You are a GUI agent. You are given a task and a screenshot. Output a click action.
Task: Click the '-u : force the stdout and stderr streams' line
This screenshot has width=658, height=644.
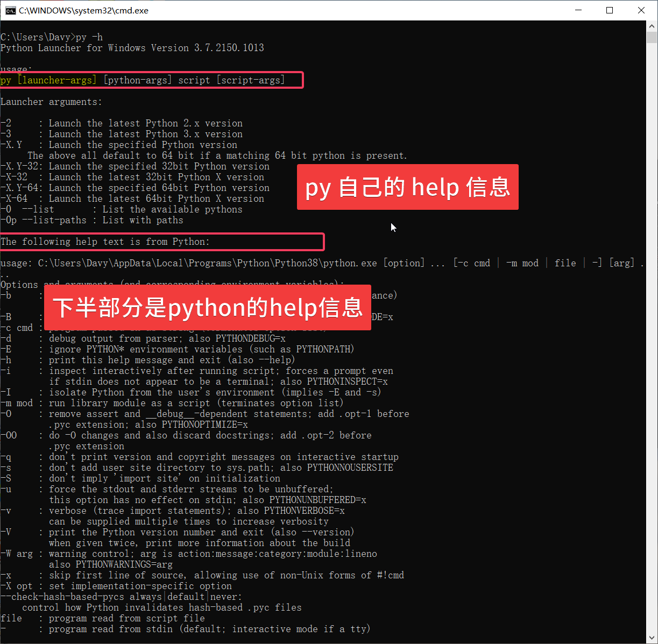(167, 489)
